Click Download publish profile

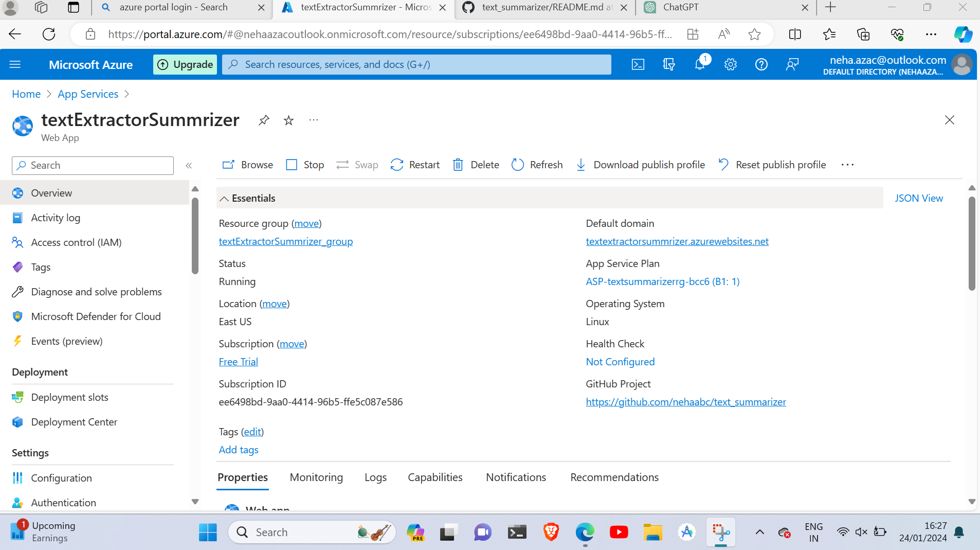pos(641,165)
